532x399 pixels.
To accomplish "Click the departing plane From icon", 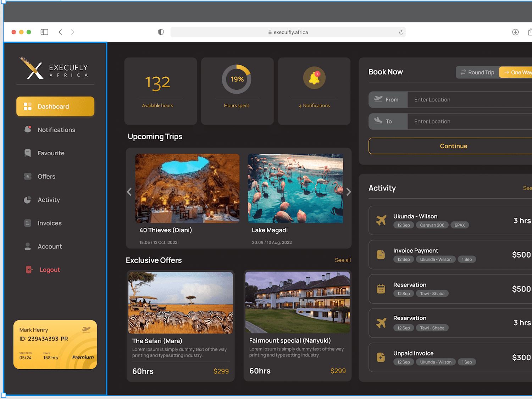I will click(x=378, y=99).
